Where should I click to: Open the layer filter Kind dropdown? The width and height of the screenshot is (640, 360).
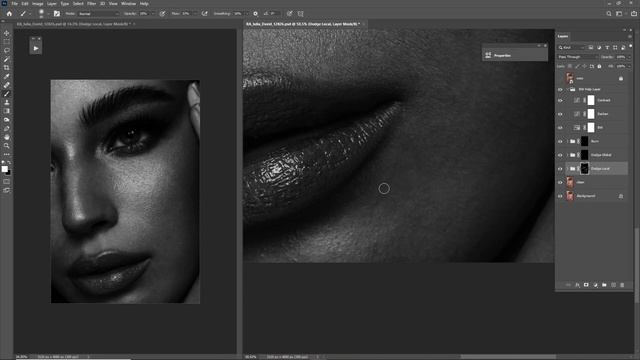pyautogui.click(x=571, y=48)
